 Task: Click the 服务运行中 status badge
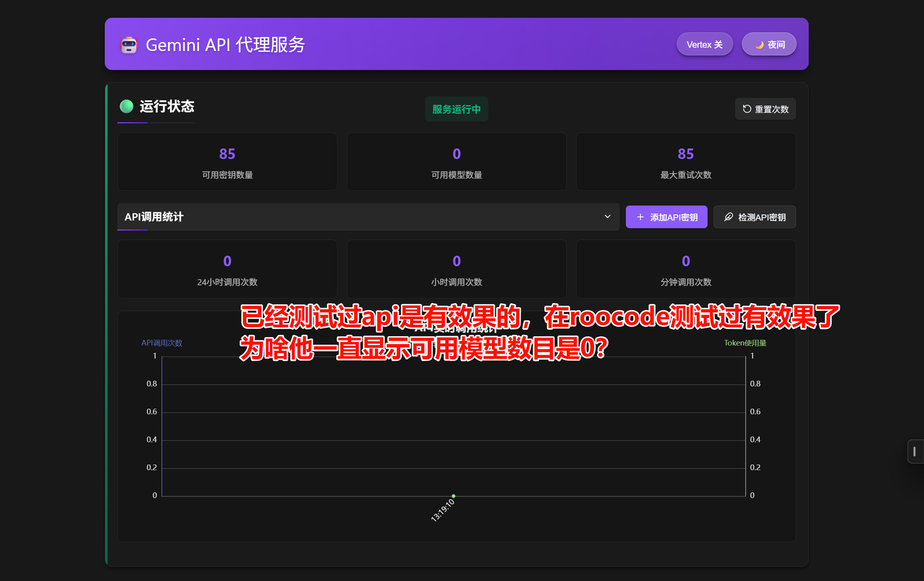click(456, 109)
